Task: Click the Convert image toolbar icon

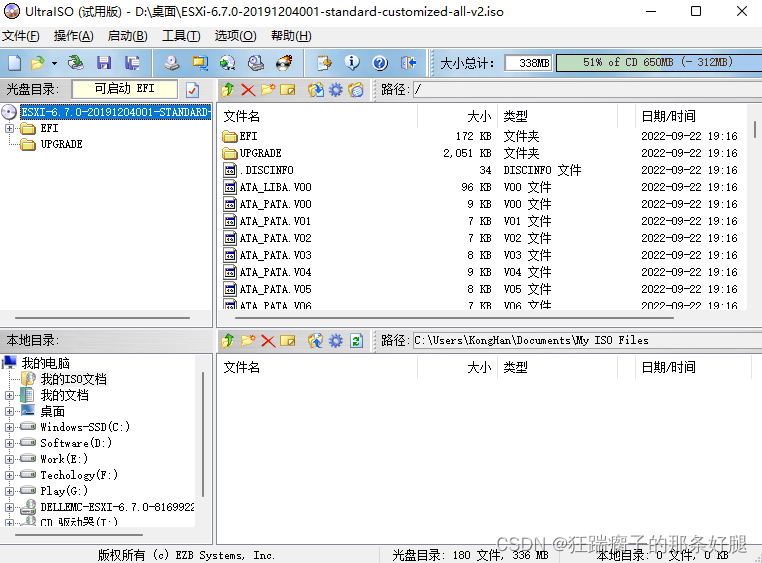Action: pyautogui.click(x=227, y=63)
